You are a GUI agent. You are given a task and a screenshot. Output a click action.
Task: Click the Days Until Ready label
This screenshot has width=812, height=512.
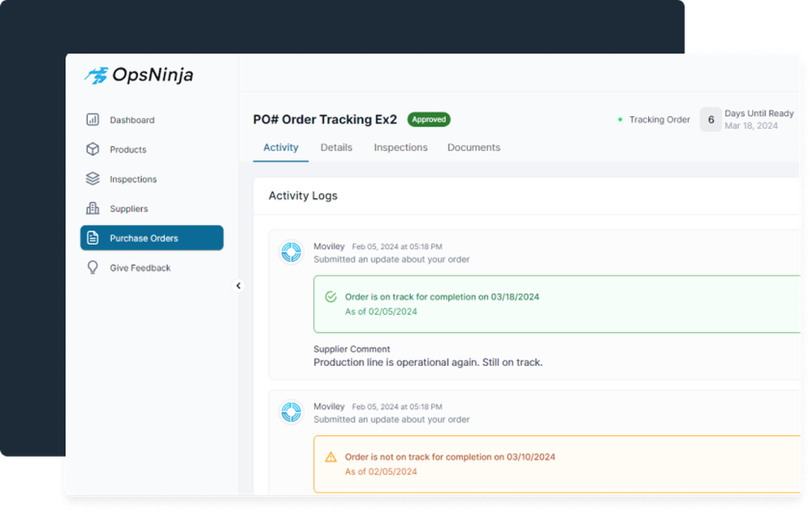click(x=759, y=114)
